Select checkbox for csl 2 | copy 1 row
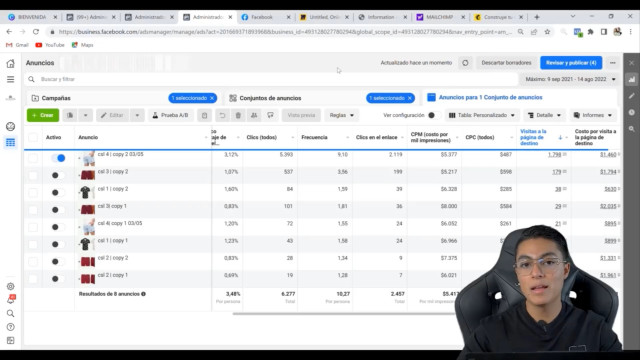640x360 pixels. (x=33, y=279)
